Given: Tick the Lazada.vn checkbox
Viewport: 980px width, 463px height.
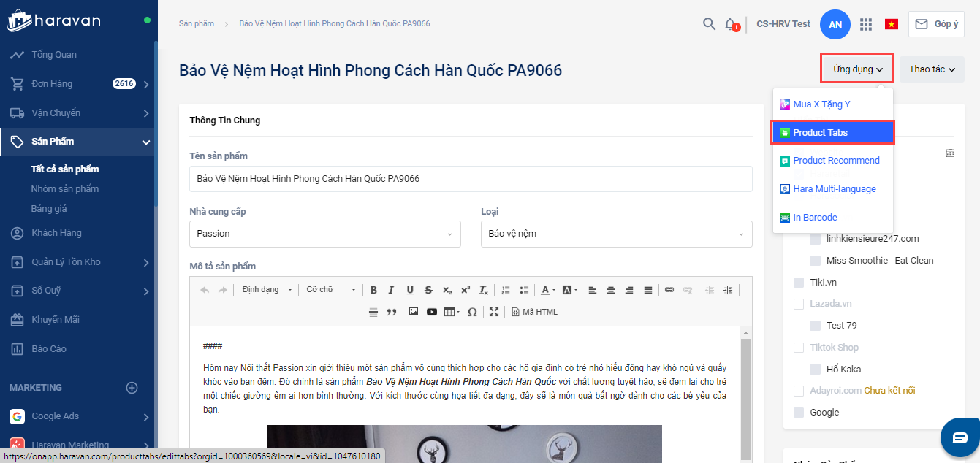Looking at the screenshot, I should (x=799, y=304).
